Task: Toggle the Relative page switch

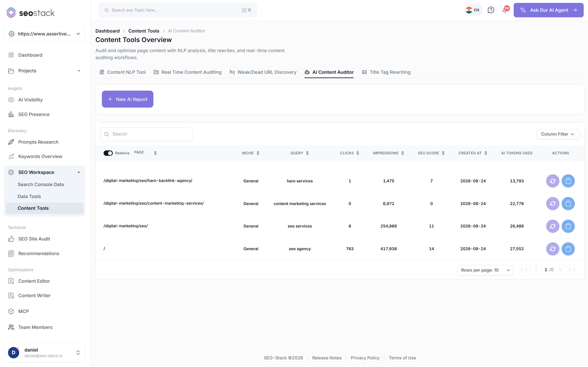Action: point(108,153)
